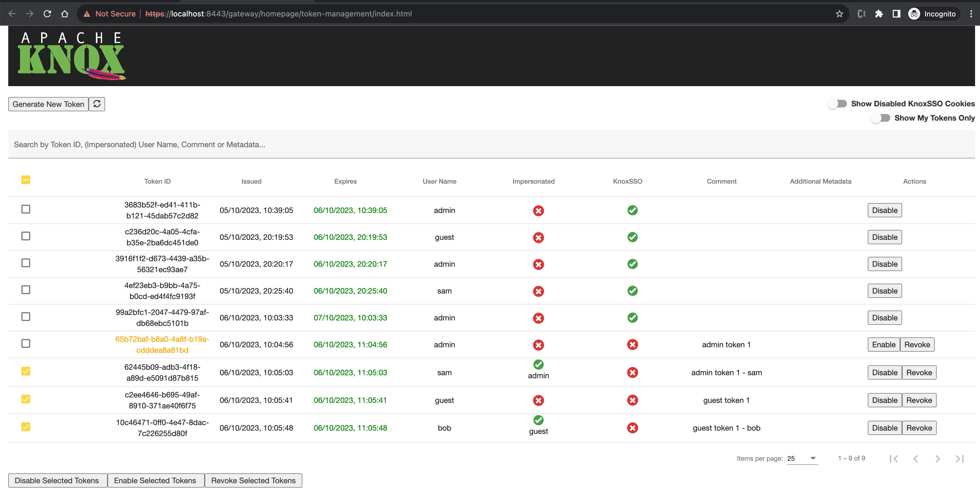980x495 pixels.
Task: Go to the next page of tokens
Action: coord(937,459)
